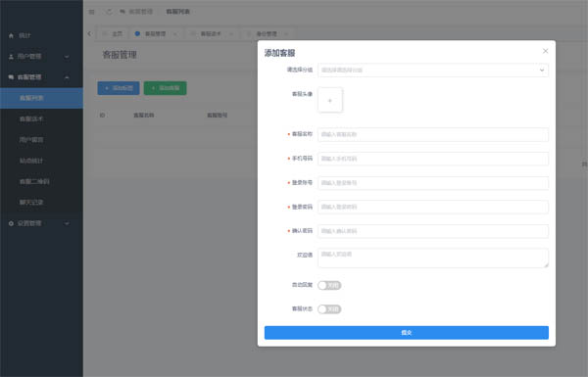Click the 客服账号 column header in the table
Image resolution: width=588 pixels, height=377 pixels.
218,115
